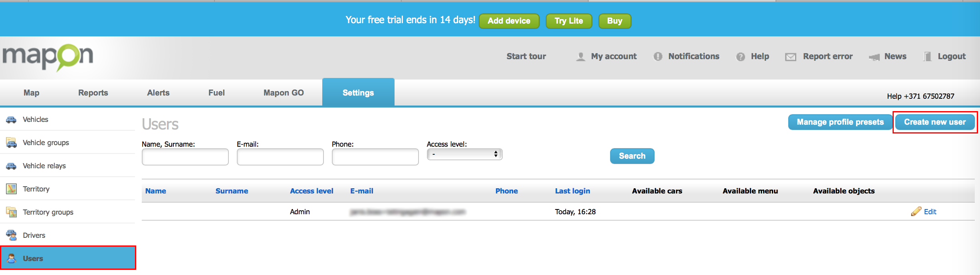This screenshot has height=275, width=980.
Task: Open the Access level dropdown
Action: [464, 154]
